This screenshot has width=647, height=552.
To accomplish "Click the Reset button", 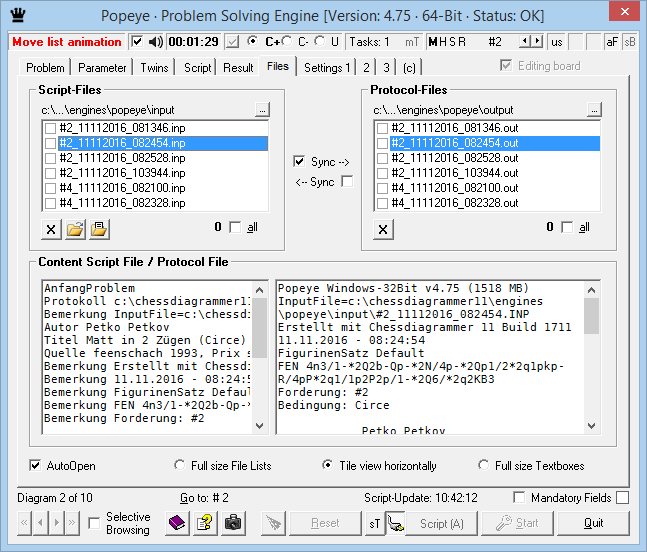I will pos(325,523).
